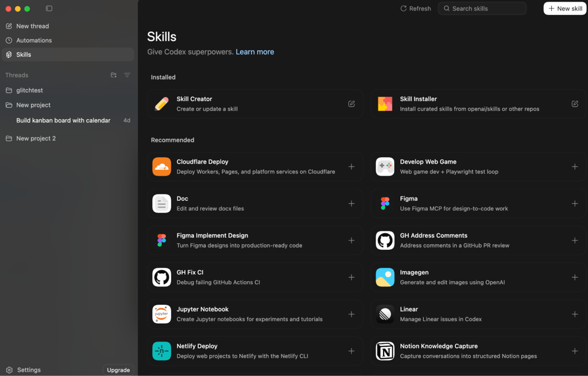Add the Netlify Deploy skill

click(351, 351)
